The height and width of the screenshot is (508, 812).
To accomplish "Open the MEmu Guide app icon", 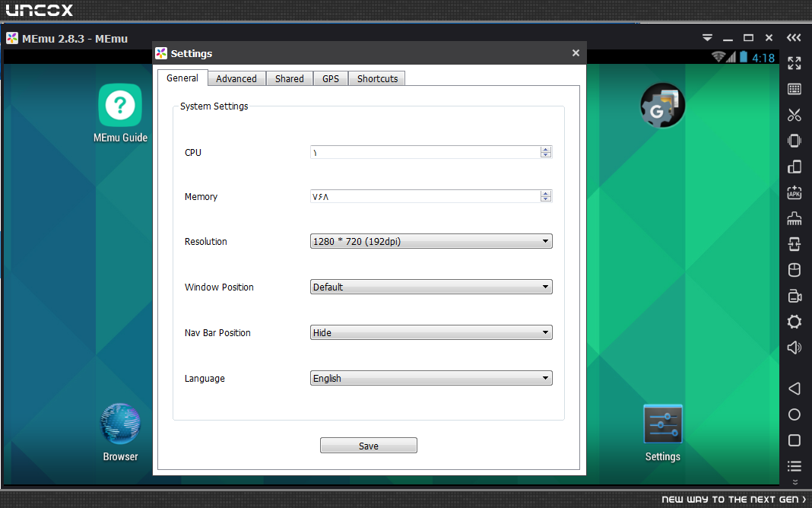I will [x=120, y=105].
